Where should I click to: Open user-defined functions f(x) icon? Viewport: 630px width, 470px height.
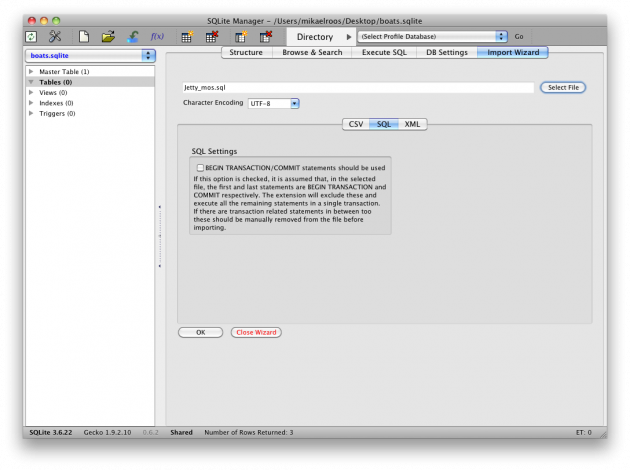point(157,37)
